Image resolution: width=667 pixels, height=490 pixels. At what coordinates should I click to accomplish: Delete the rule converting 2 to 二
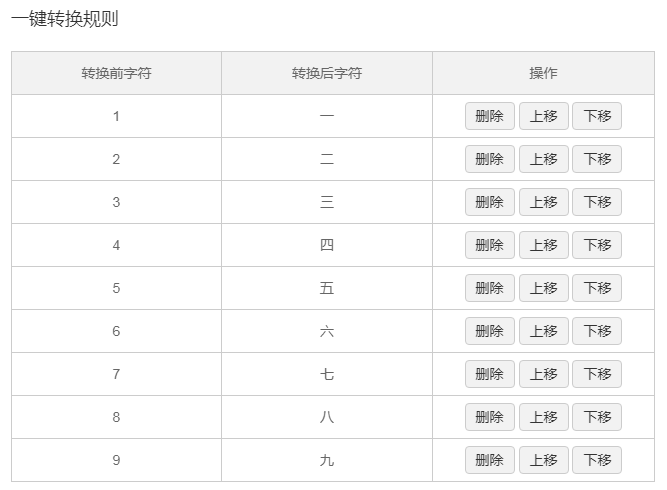[490, 159]
